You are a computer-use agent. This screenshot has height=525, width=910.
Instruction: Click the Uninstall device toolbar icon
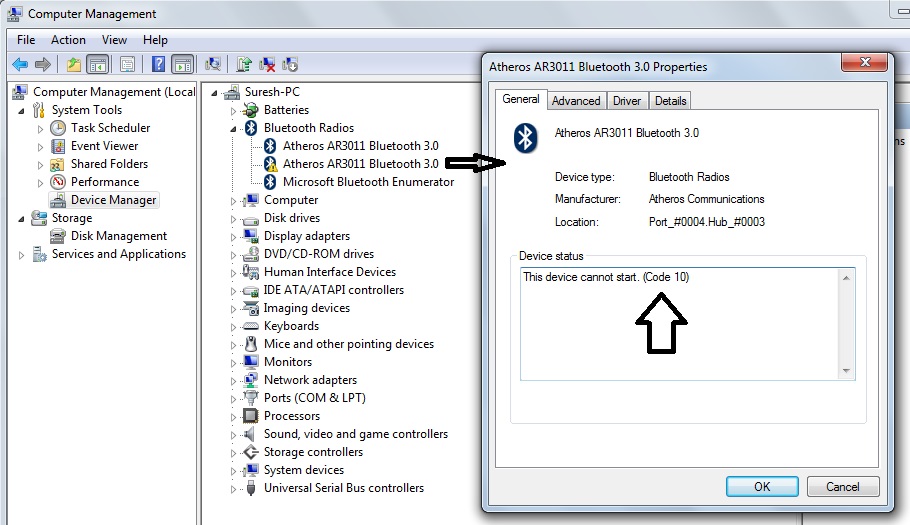click(x=267, y=64)
